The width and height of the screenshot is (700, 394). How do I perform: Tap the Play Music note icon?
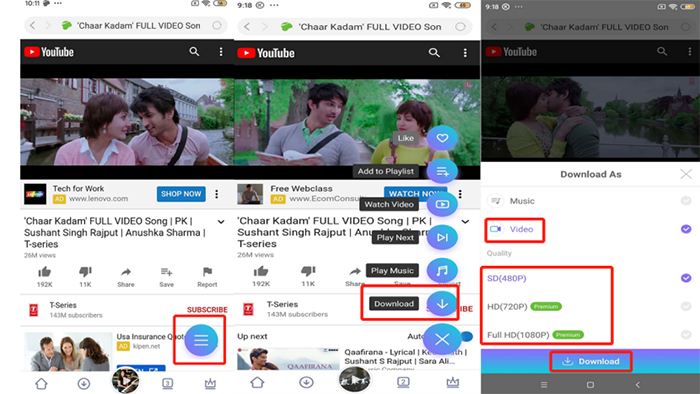coord(442,270)
